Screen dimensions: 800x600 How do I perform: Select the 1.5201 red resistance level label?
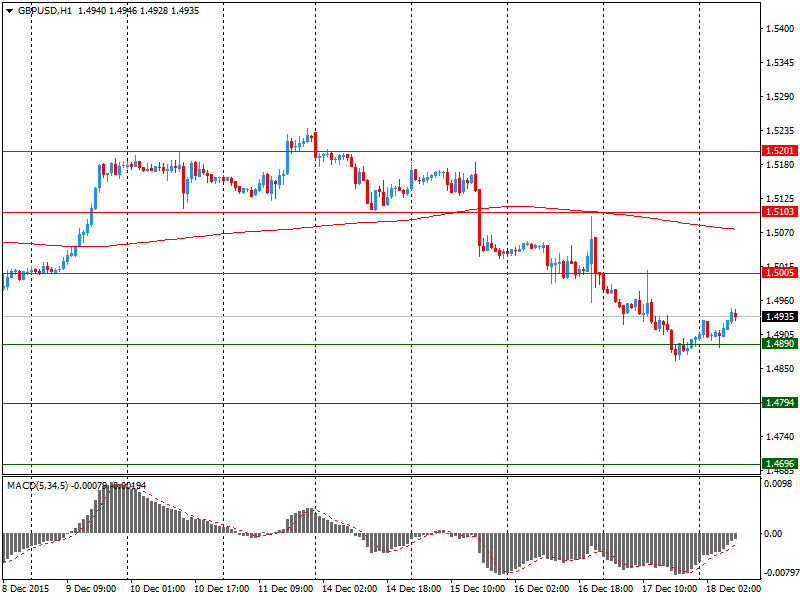(x=780, y=151)
